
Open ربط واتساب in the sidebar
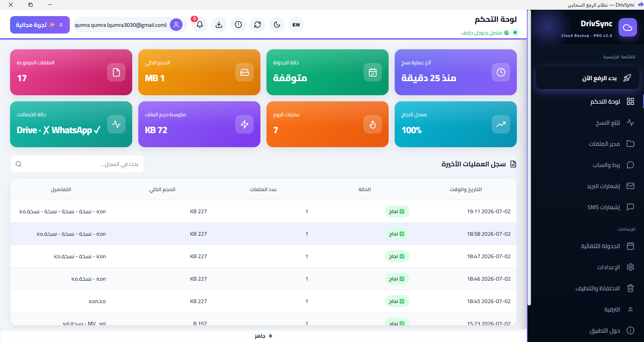click(x=587, y=165)
